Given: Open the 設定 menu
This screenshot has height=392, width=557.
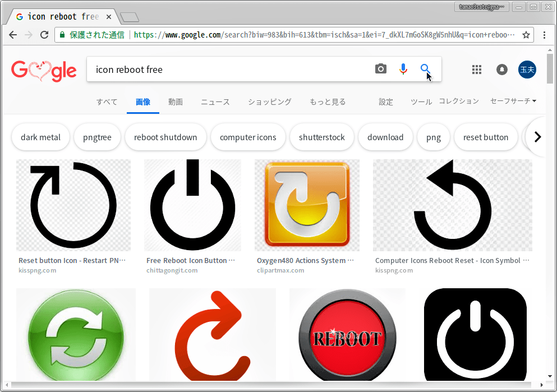Looking at the screenshot, I should coord(386,102).
